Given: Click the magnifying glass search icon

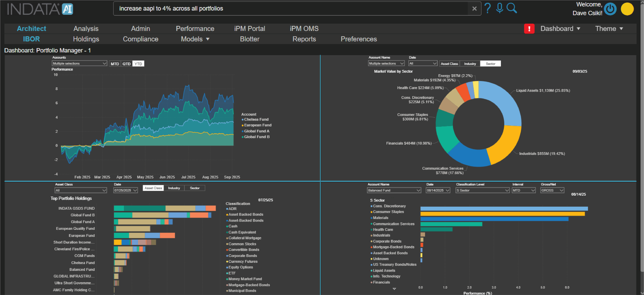Looking at the screenshot, I should click(512, 8).
